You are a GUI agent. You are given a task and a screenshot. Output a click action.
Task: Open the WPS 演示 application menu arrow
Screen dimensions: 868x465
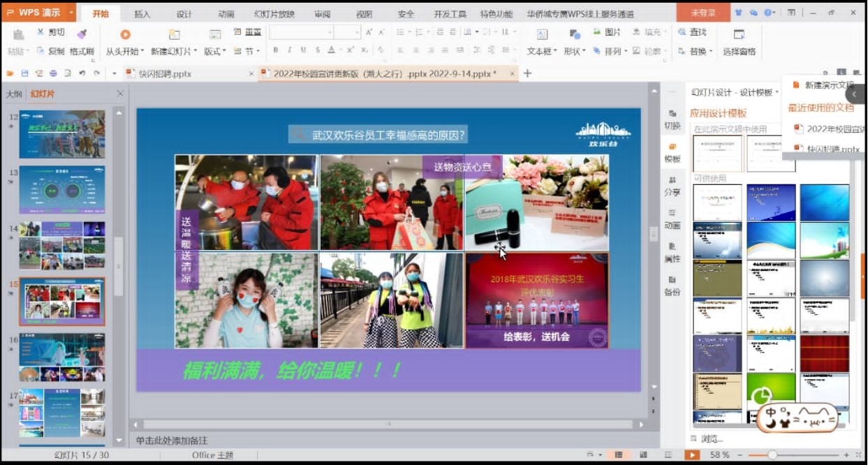pos(71,13)
